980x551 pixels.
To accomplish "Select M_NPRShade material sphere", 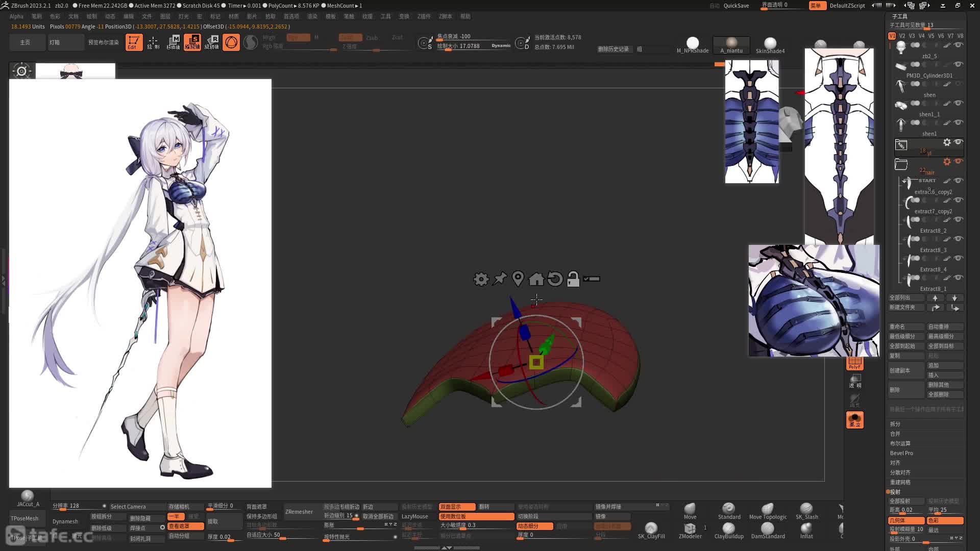I will pos(693,45).
